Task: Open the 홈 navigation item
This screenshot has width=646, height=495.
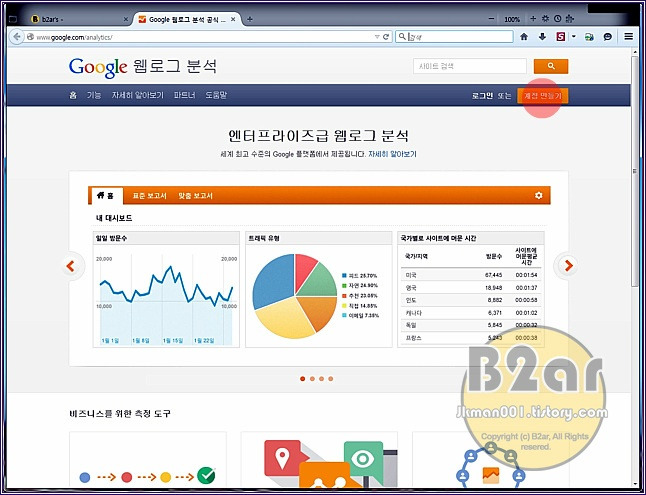Action: pyautogui.click(x=73, y=95)
